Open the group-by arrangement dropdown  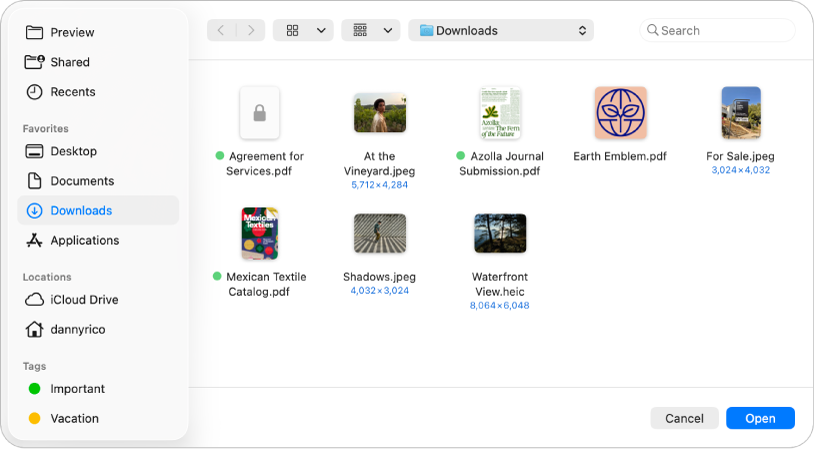[x=371, y=31]
